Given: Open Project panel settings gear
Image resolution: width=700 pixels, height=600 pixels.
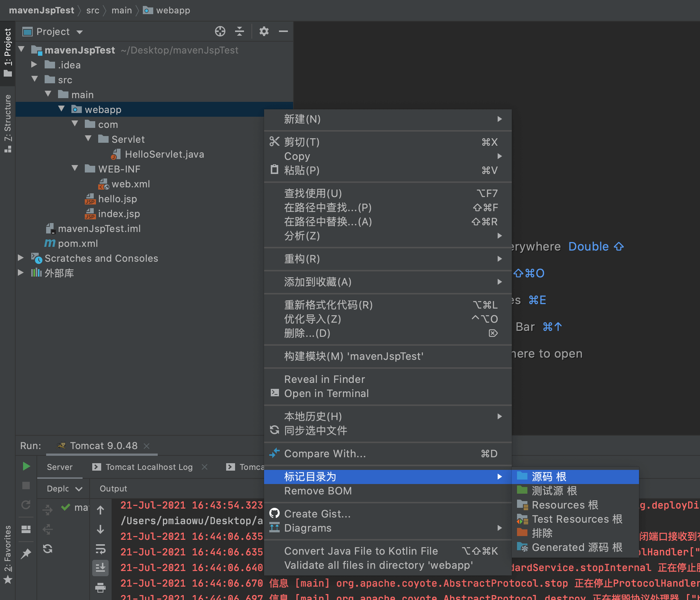Looking at the screenshot, I should point(264,31).
